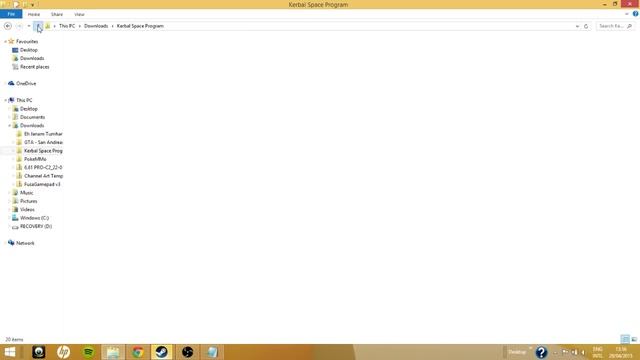Open Pictures under This PC
The image size is (640, 360).
click(x=29, y=201)
